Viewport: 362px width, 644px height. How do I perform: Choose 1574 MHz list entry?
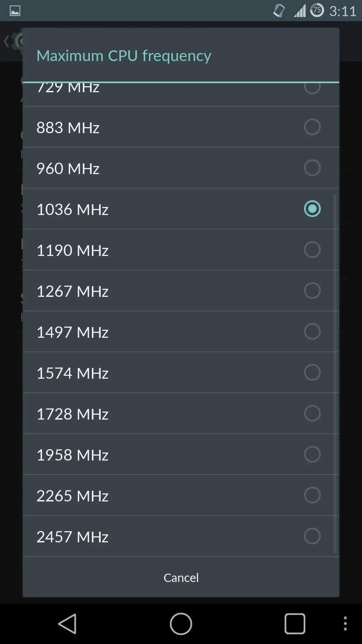coord(181,373)
